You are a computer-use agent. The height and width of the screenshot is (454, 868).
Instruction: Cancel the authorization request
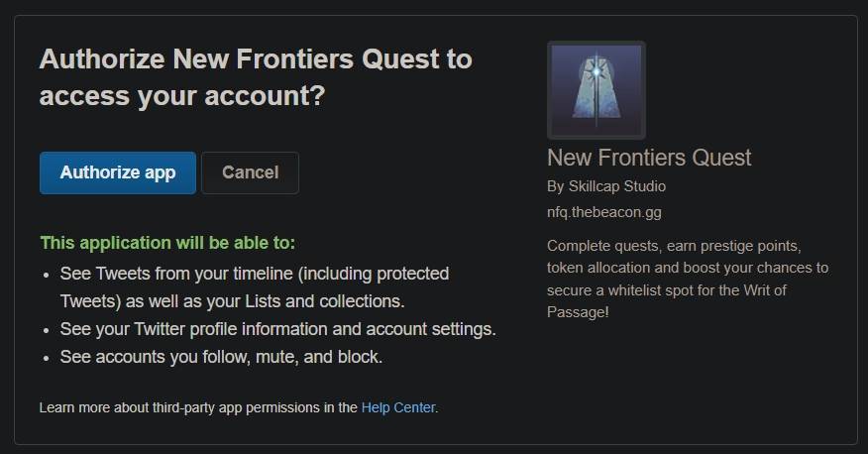pyautogui.click(x=251, y=172)
